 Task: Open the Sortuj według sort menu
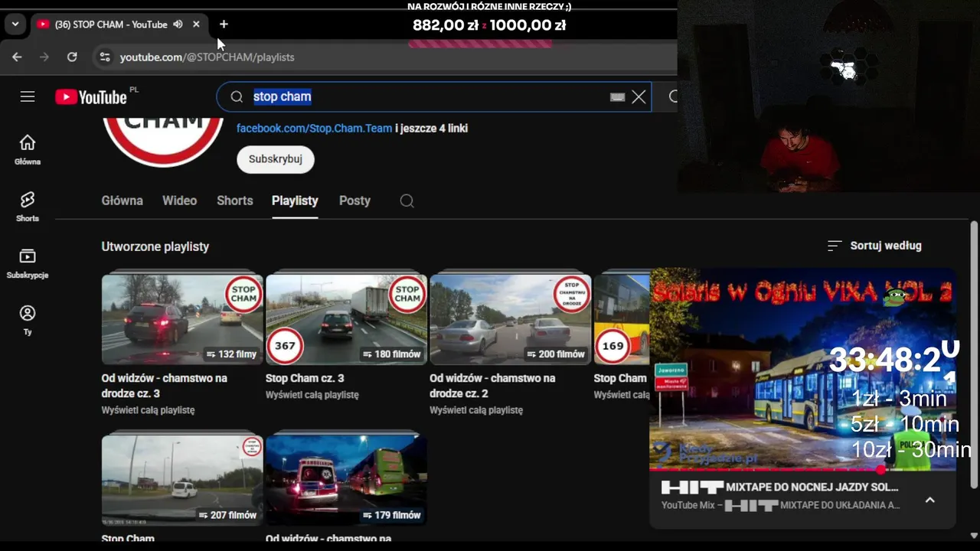point(874,246)
